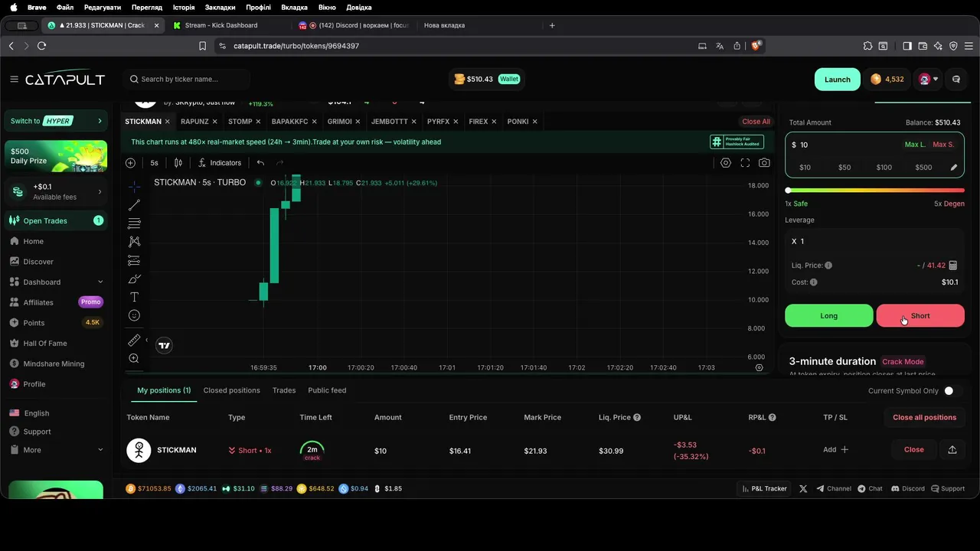Click the red Short button
980x551 pixels.
920,315
